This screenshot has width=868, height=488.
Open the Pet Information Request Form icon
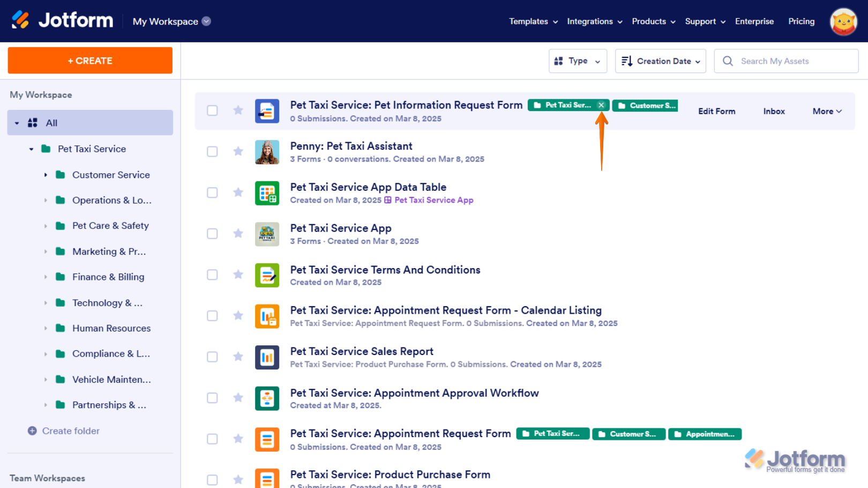coord(267,111)
